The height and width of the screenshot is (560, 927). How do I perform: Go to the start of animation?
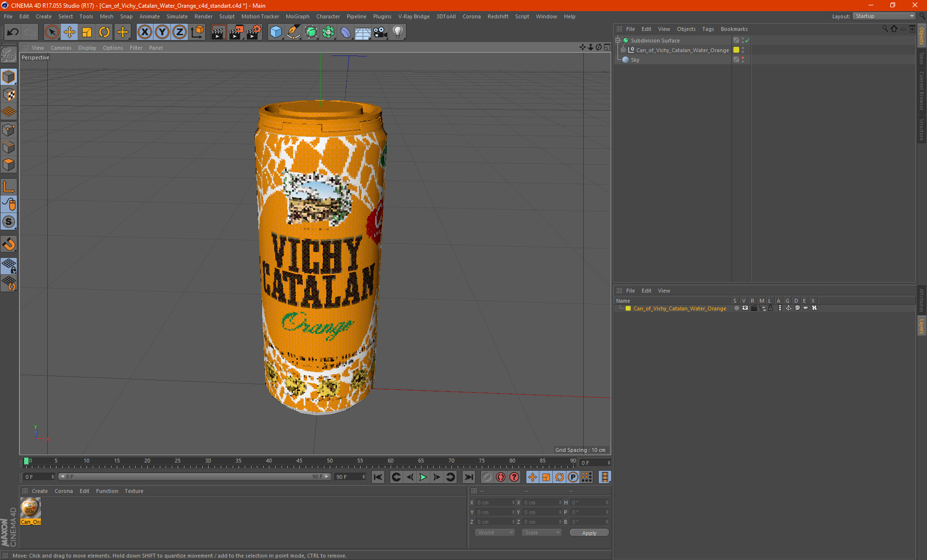click(378, 477)
